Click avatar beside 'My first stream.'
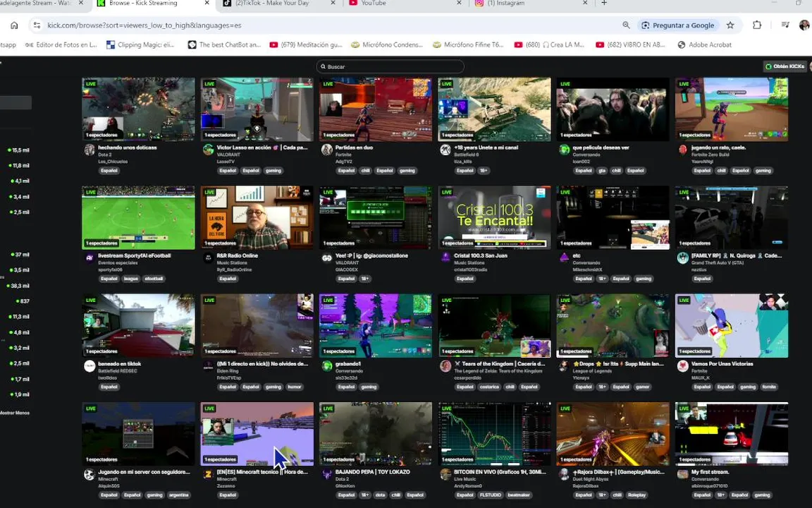 click(682, 474)
